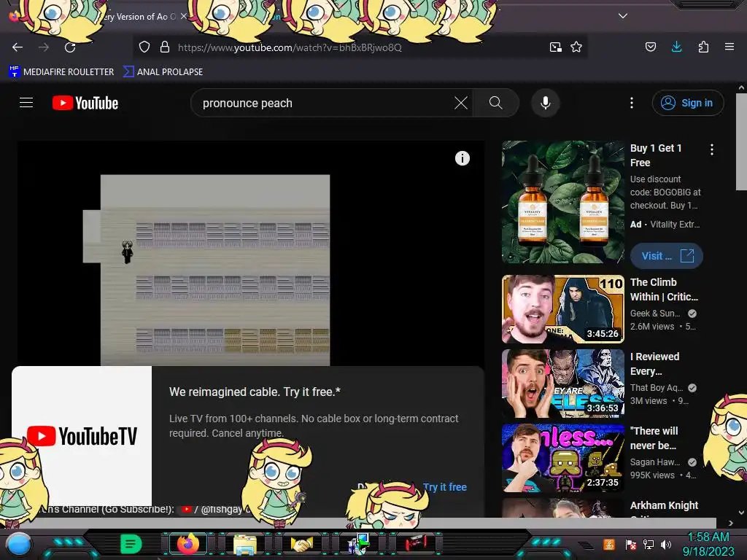
Task: Open the second bookmarks toolbar item
Action: [163, 72]
